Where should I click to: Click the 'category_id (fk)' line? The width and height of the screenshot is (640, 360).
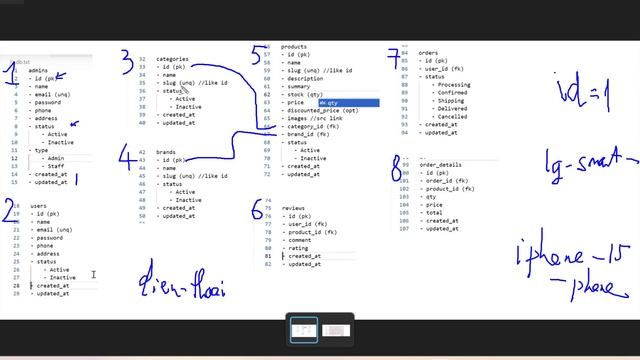[313, 126]
